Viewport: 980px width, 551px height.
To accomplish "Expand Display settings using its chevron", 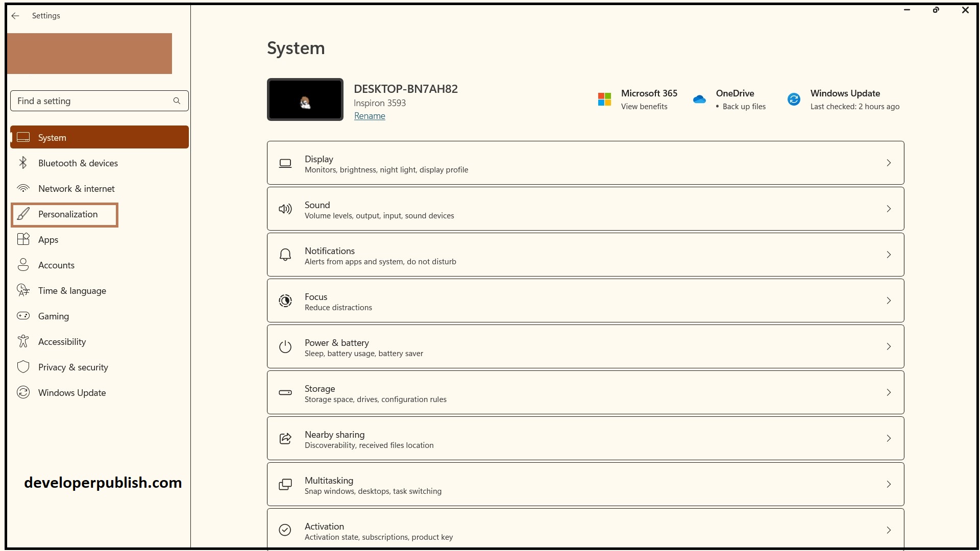I will (889, 163).
